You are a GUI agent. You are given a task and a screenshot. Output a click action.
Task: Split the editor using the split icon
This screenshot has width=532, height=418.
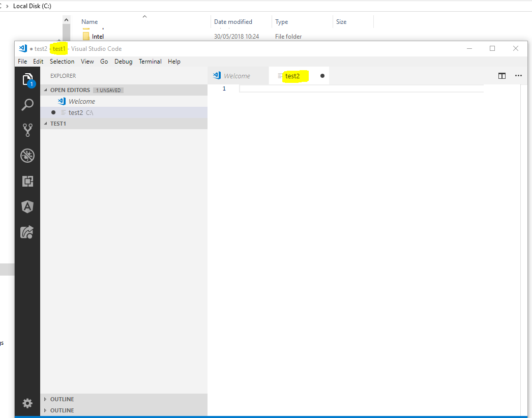(502, 75)
